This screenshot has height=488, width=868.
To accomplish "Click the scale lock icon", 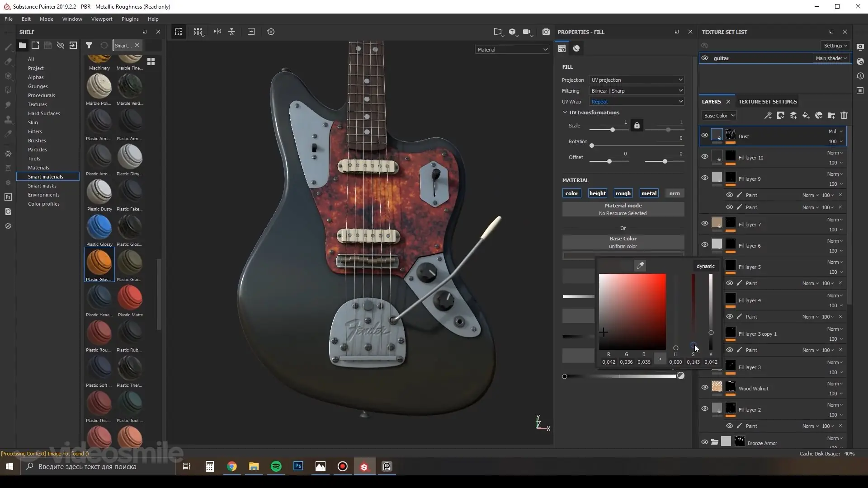I will pyautogui.click(x=637, y=125).
